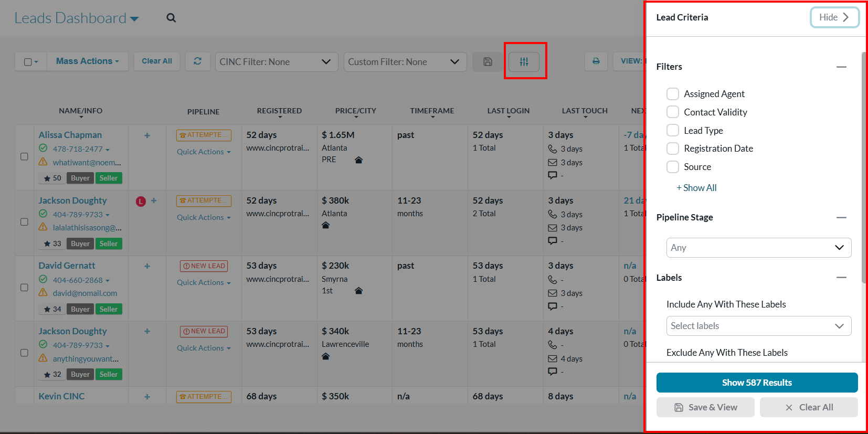The height and width of the screenshot is (434, 868).
Task: Click the save filter floppy icon
Action: coord(488,62)
